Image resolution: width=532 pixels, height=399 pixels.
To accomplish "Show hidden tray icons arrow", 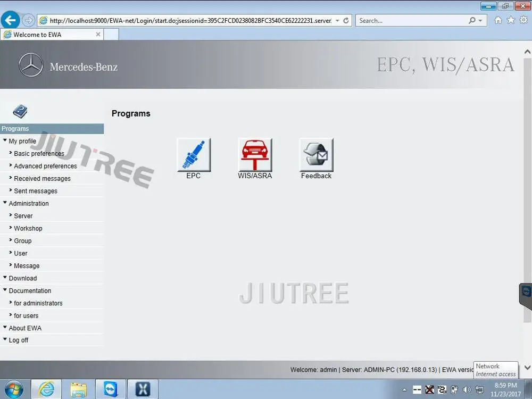I will click(x=404, y=390).
